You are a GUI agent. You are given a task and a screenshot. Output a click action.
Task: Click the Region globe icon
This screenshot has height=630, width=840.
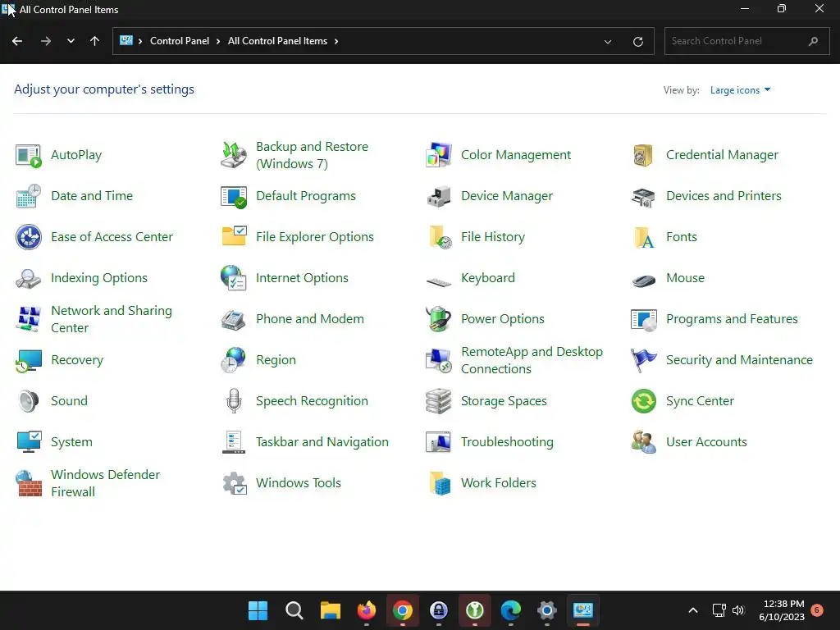coord(234,360)
